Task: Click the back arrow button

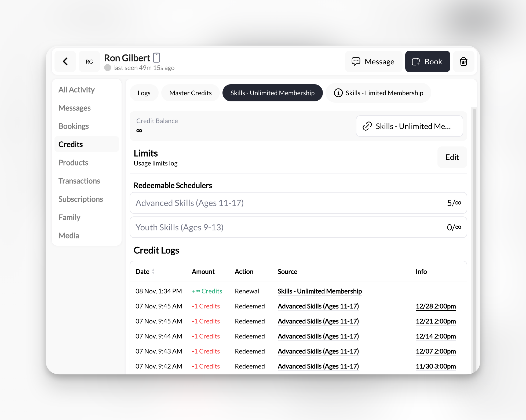Action: (x=65, y=61)
